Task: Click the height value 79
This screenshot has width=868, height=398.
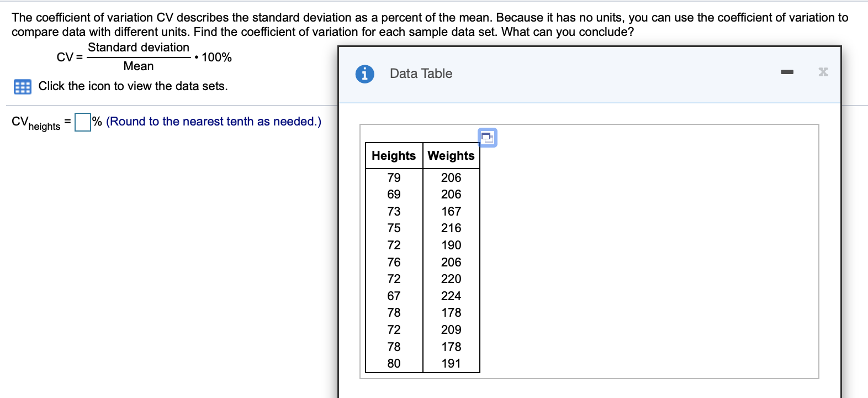Action: 394,177
